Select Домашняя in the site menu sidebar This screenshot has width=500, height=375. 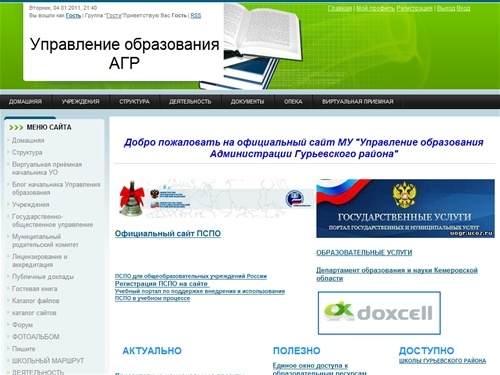(x=28, y=140)
